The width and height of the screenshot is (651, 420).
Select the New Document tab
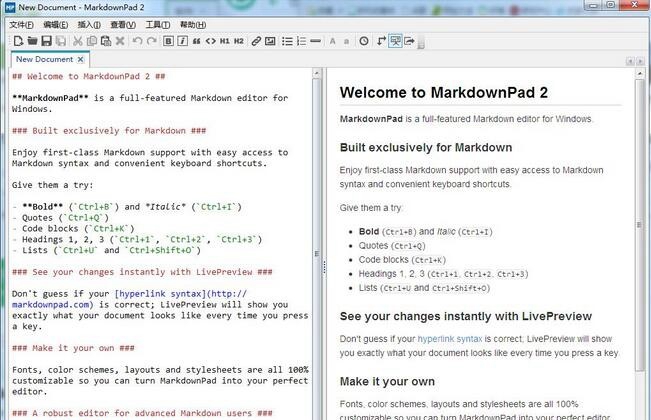pos(44,59)
